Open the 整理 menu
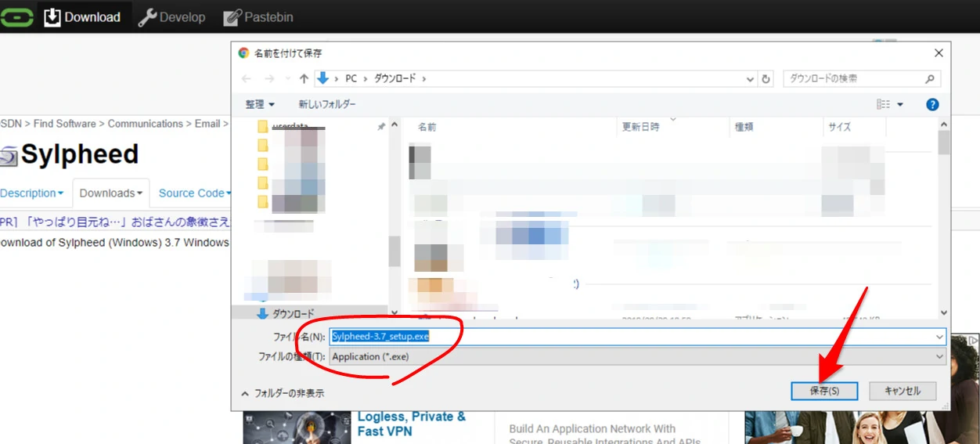Viewport: 980px width, 444px height. pyautogui.click(x=260, y=104)
